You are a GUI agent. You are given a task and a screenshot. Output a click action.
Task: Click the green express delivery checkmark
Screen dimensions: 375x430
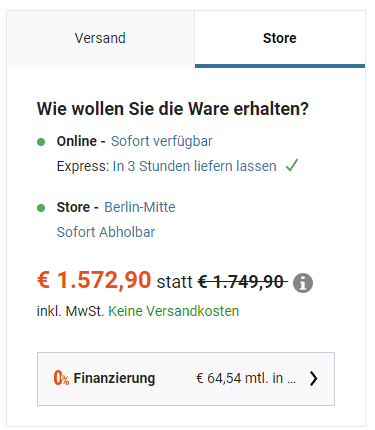point(292,165)
